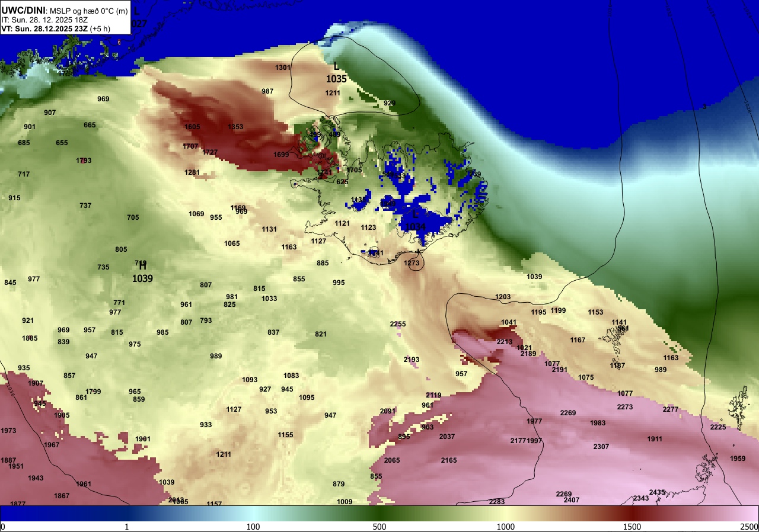Click the height value 2225

click(718, 427)
